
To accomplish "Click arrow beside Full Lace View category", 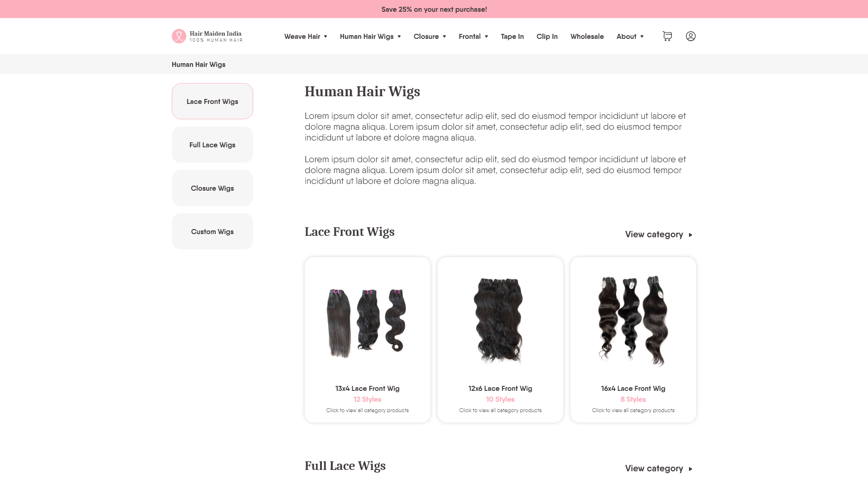I will tap(690, 469).
